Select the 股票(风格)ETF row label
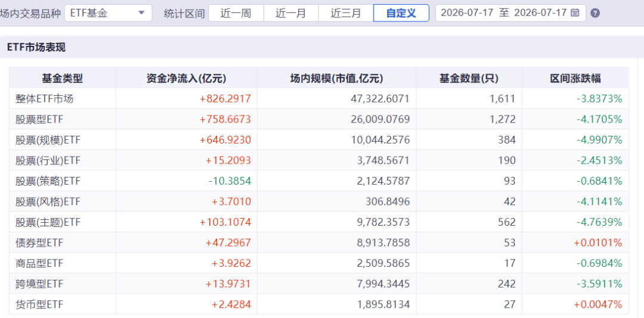Image resolution: width=644 pixels, height=318 pixels. point(48,201)
